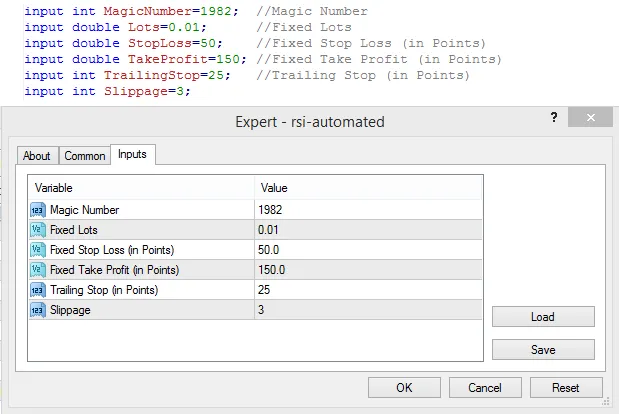This screenshot has width=619, height=414.
Task: Click the Magic Number variable label
Action: point(84,210)
